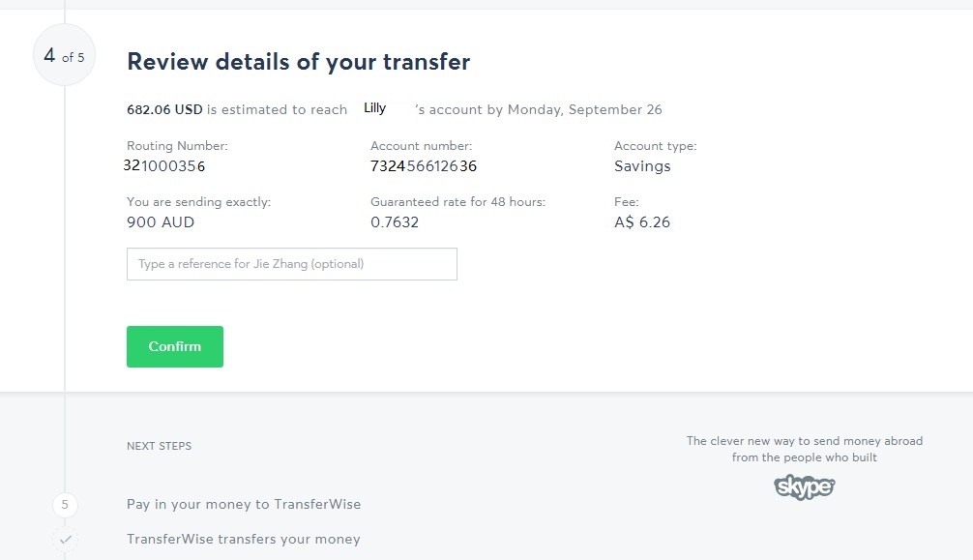Click the guaranteed rate 0.7632

click(395, 222)
